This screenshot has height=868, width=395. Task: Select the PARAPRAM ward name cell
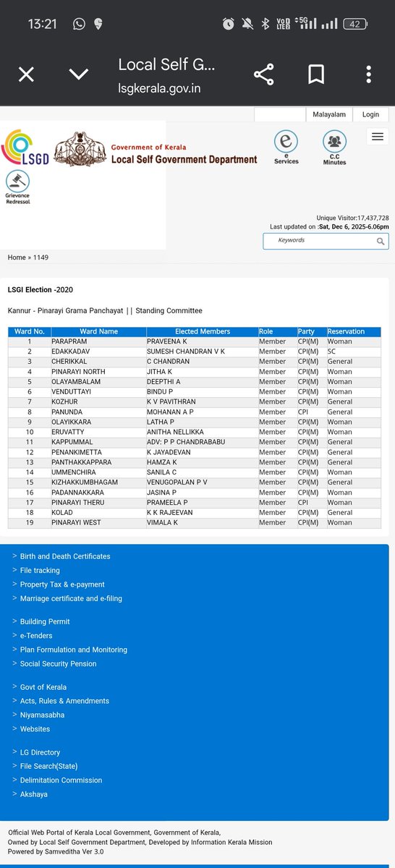[x=98, y=341]
